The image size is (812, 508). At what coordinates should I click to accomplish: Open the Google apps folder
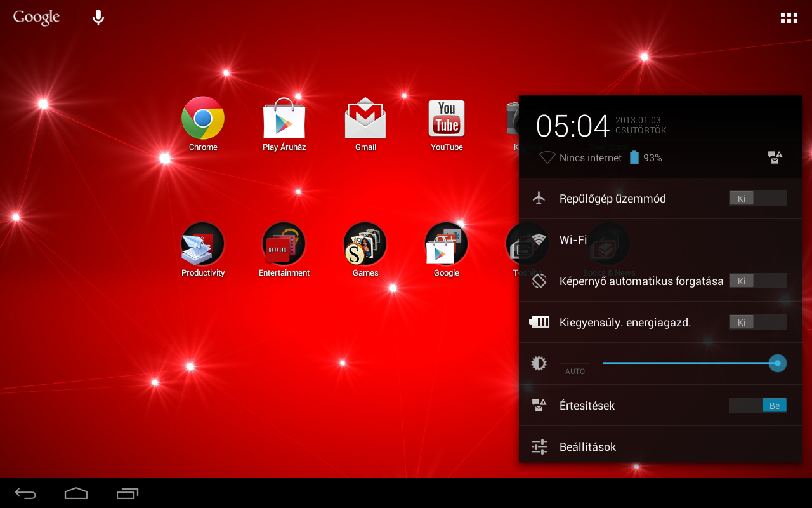(447, 244)
